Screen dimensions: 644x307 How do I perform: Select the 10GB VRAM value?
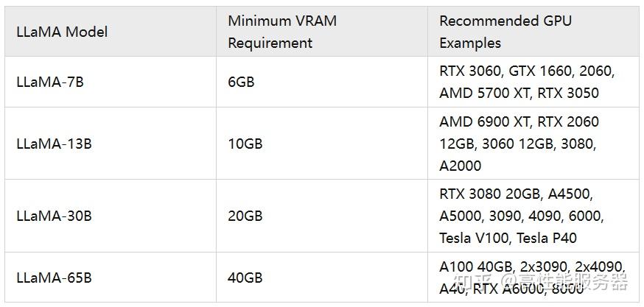point(245,144)
